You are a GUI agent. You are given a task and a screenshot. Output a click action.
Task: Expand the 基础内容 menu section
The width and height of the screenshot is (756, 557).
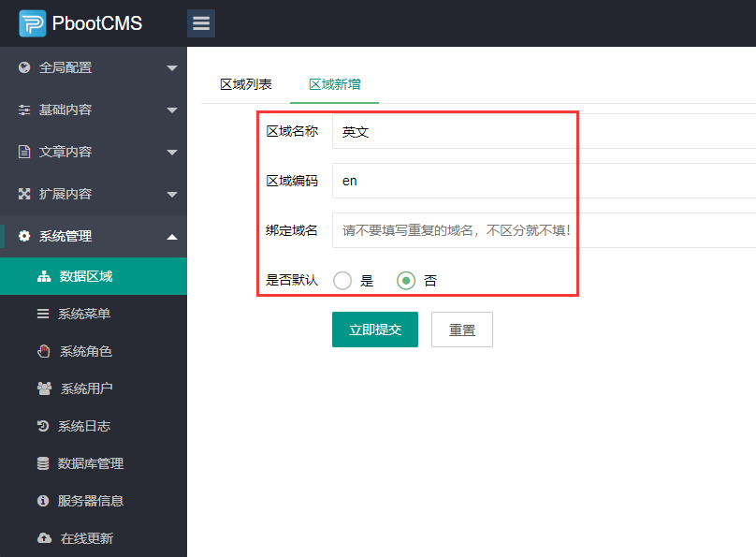(94, 110)
